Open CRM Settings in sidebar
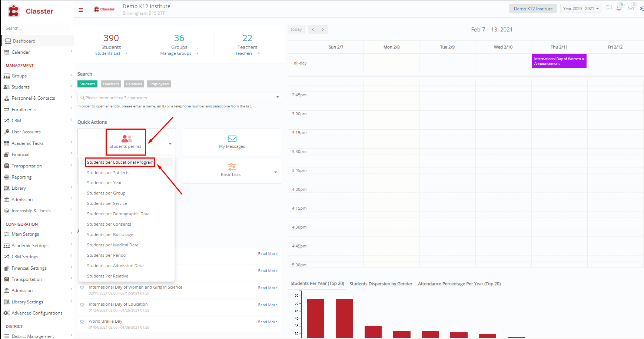Viewport: 644px width, 339px height. point(25,257)
